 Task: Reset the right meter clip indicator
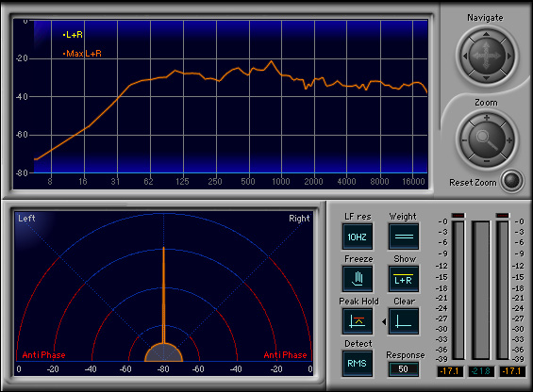[503, 216]
